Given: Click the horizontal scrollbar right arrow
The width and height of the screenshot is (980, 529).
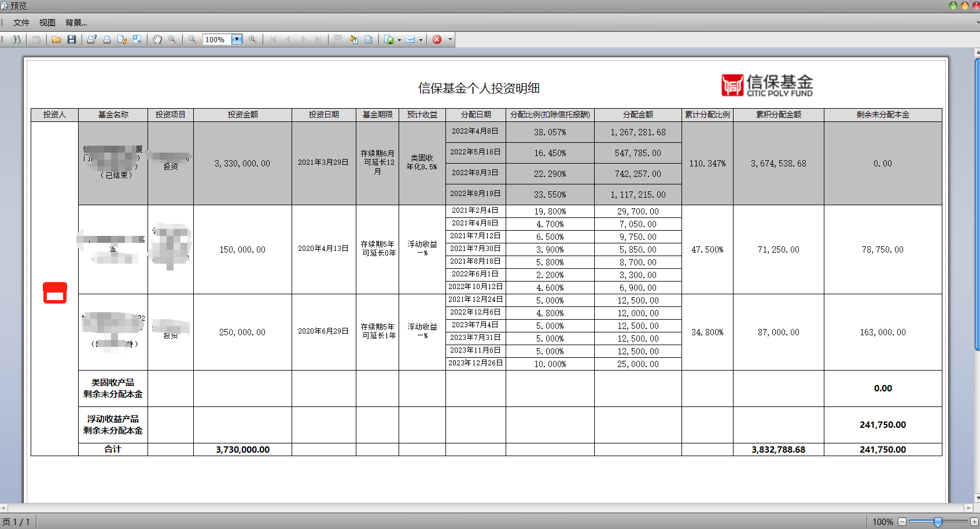Looking at the screenshot, I should pyautogui.click(x=968, y=508).
